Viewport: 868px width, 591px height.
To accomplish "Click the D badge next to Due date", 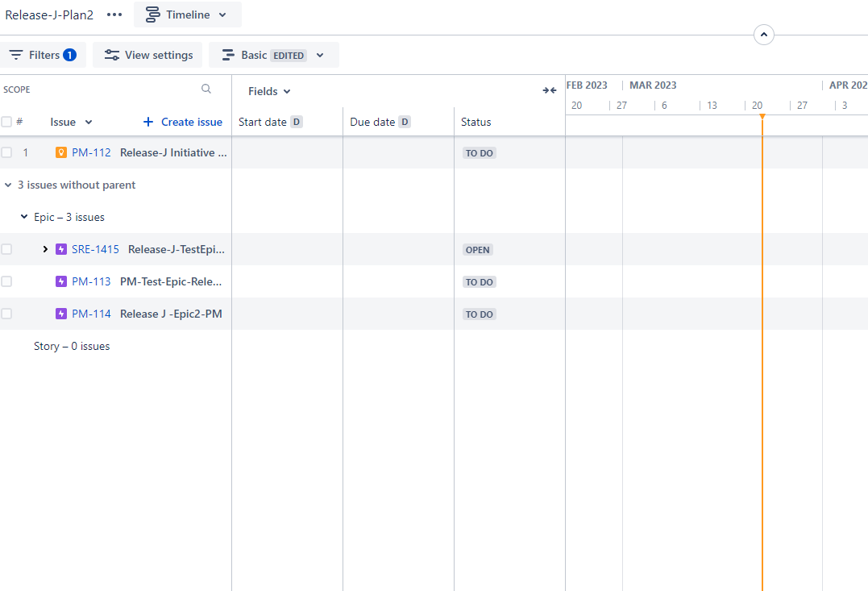I will pyautogui.click(x=405, y=122).
